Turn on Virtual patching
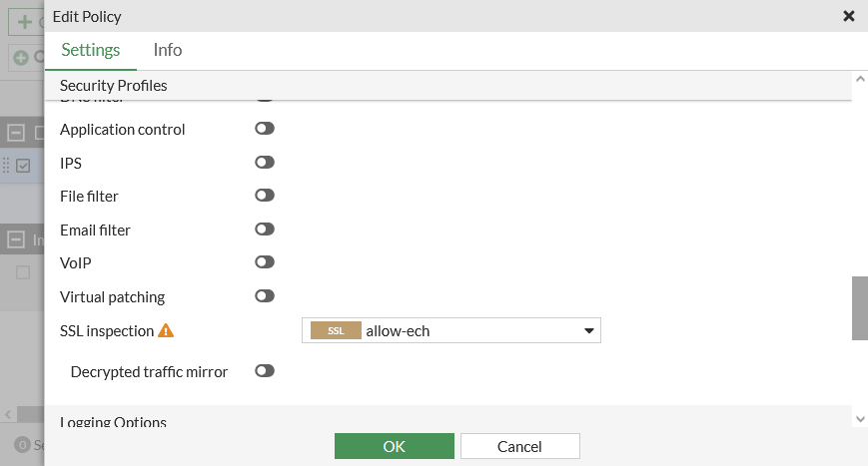The image size is (868, 466). [x=265, y=296]
